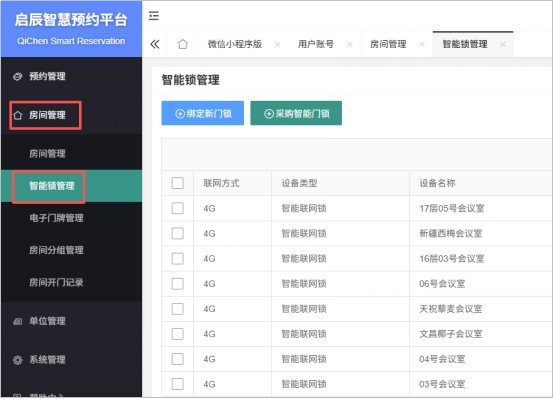Click the 06号会议室 device name
This screenshot has height=399, width=553.
442,284
